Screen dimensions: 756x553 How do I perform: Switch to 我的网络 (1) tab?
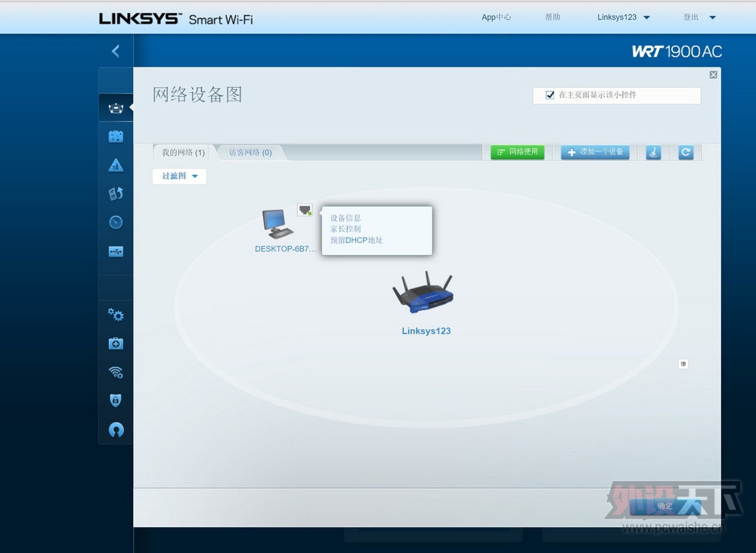point(182,153)
